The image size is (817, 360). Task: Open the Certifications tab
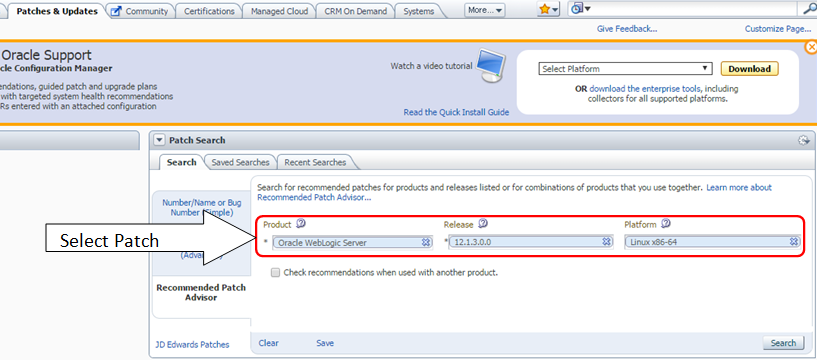[209, 11]
